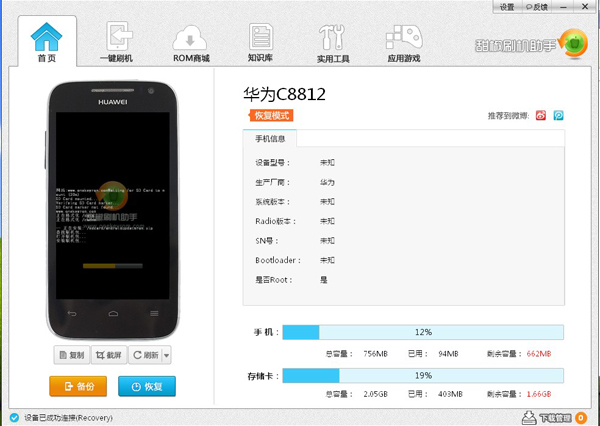Click the download tray icon

[x=529, y=417]
